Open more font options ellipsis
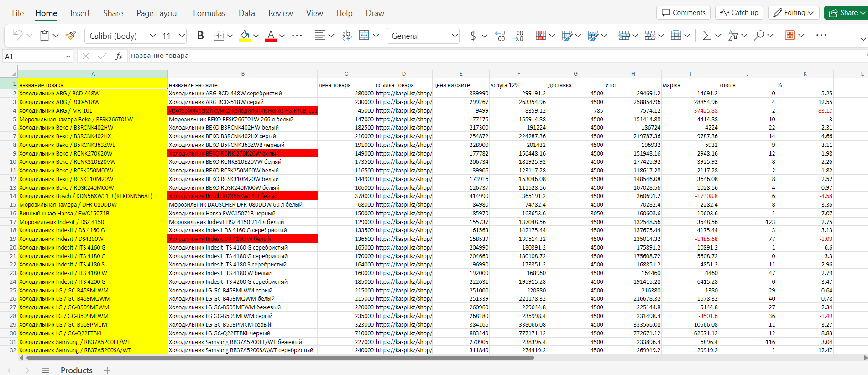 [297, 36]
